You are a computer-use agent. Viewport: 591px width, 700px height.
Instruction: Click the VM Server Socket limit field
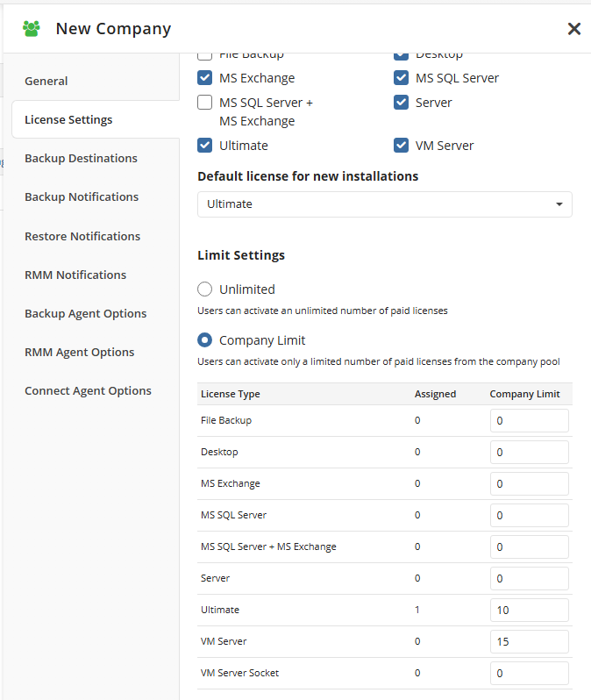click(529, 674)
